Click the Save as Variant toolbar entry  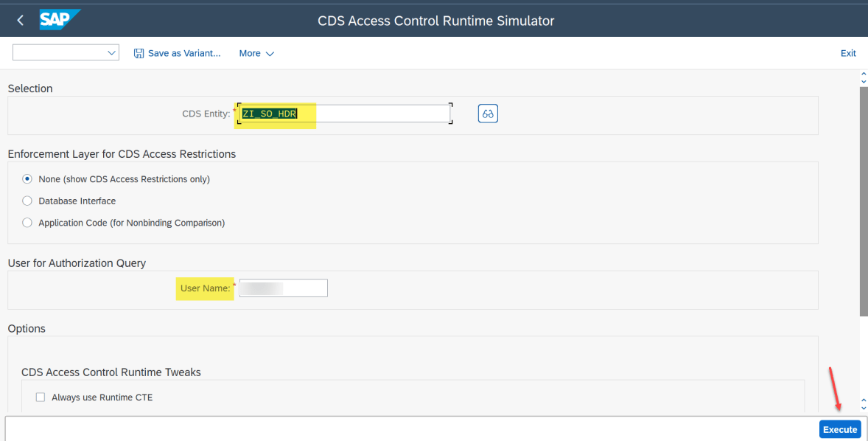pos(183,53)
